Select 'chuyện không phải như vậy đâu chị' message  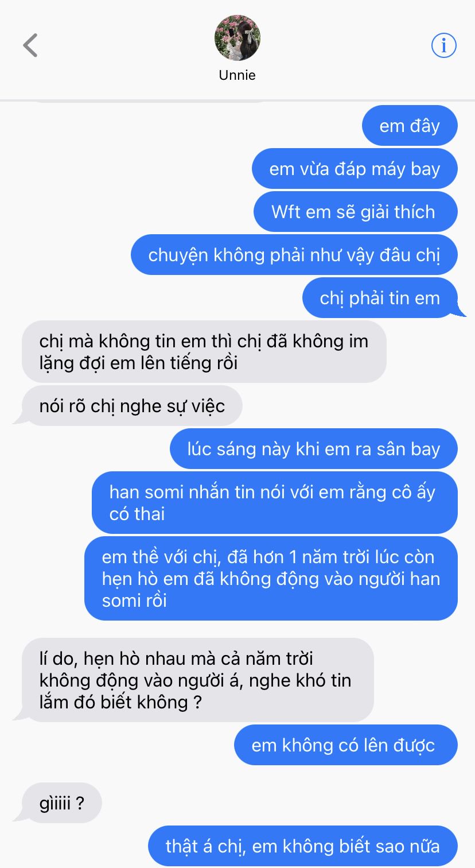coord(294,255)
